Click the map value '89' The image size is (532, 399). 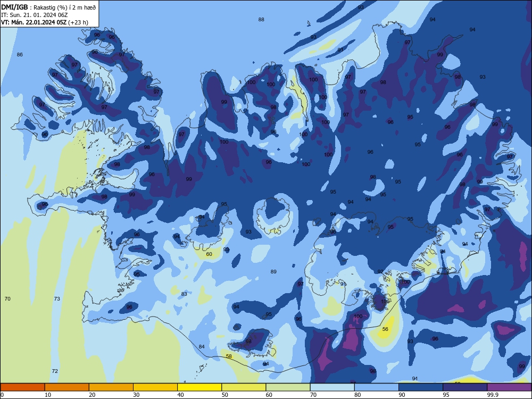(x=273, y=271)
